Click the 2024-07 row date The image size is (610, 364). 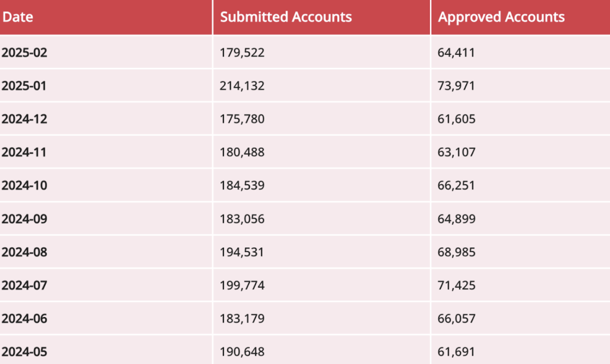pyautogui.click(x=24, y=286)
